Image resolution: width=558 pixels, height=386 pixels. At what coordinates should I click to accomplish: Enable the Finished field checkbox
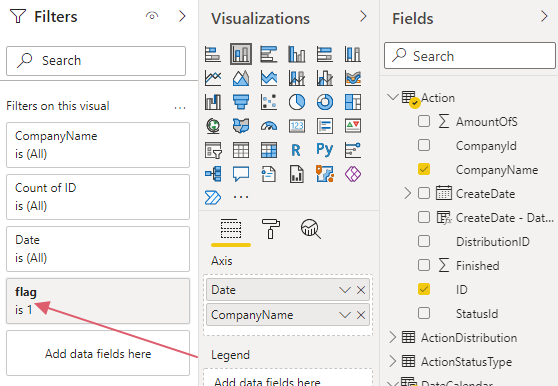[424, 265]
